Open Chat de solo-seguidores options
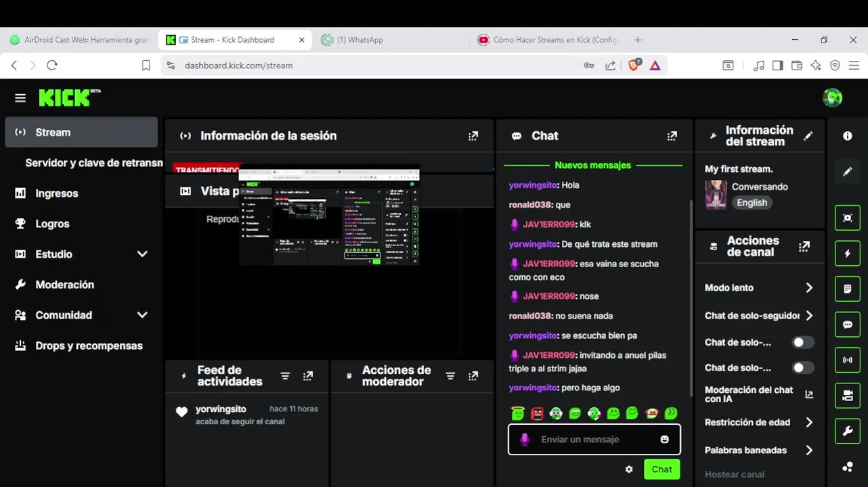 pos(759,316)
